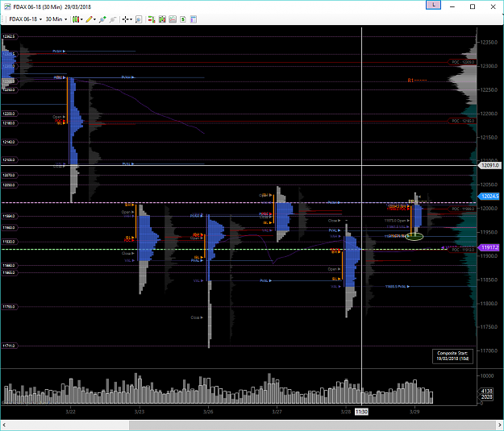The image size is (504, 431).
Task: Click the chart style candlestick icon
Action: [x=76, y=19]
